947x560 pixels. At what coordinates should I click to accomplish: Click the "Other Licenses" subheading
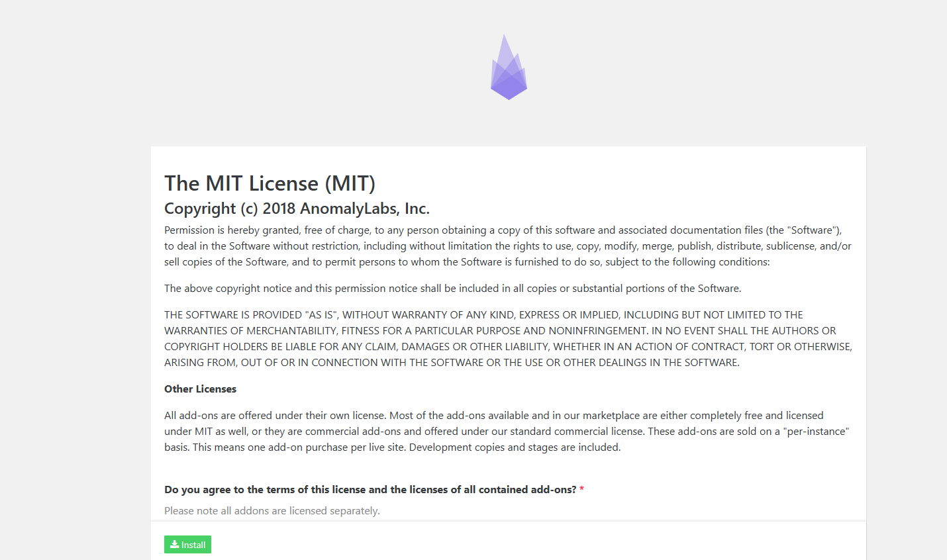pos(200,389)
